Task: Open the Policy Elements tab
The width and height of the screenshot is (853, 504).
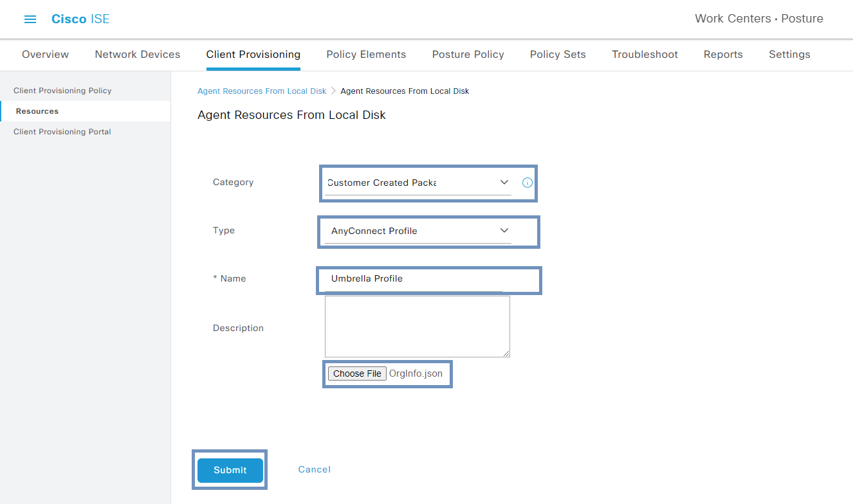Action: pos(366,55)
